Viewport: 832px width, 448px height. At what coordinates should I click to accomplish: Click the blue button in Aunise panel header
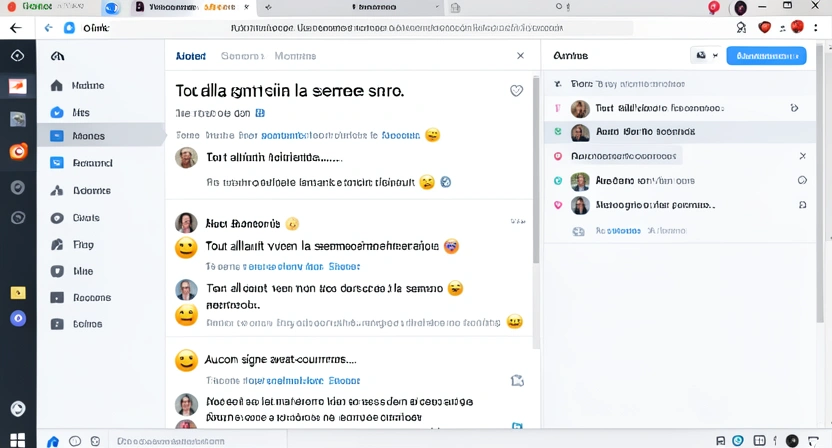tap(766, 56)
